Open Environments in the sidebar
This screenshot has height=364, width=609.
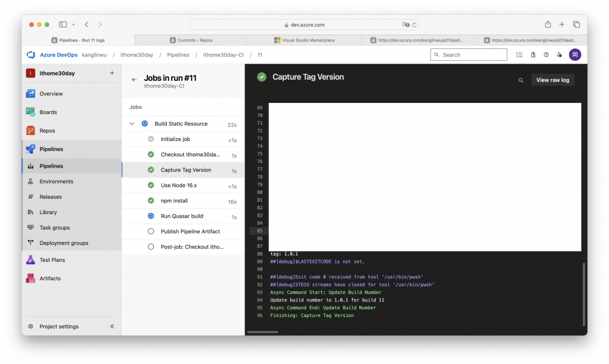click(x=72, y=181)
